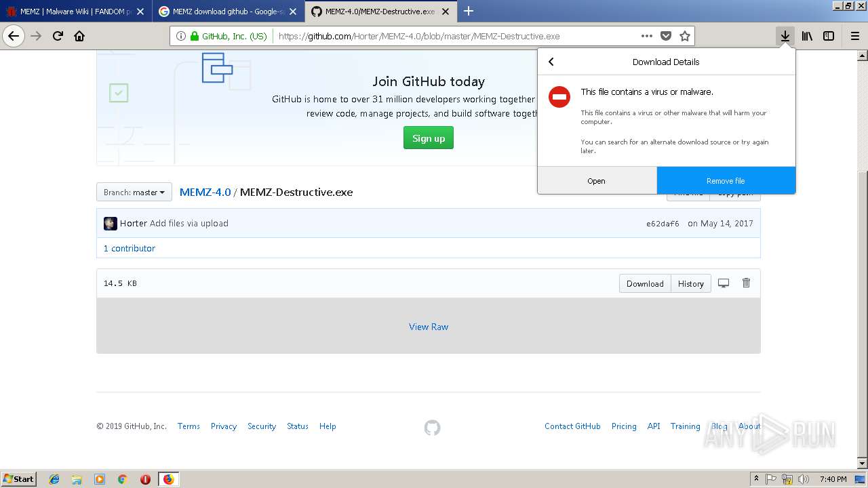Click the volume speaker tray icon
The image size is (868, 488).
(x=804, y=479)
